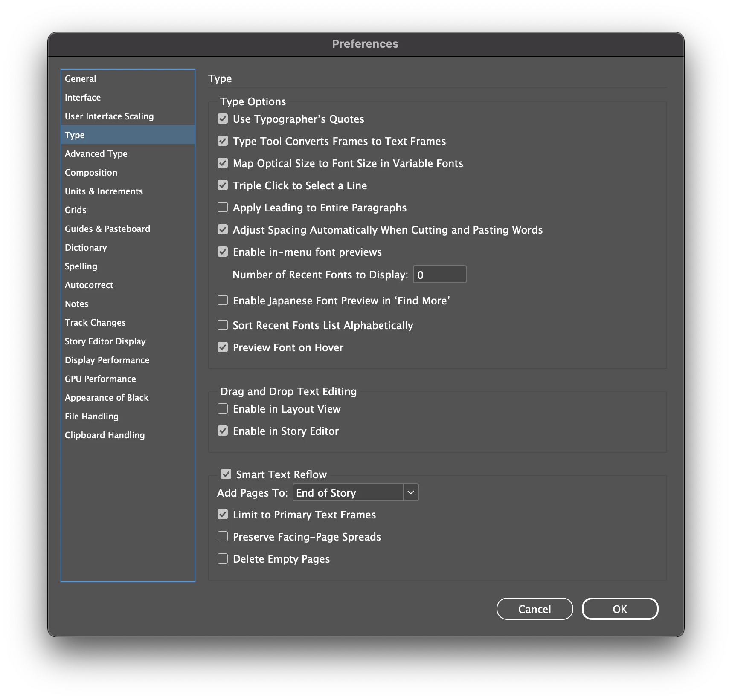The image size is (732, 700).
Task: Select Units & Increments category
Action: tap(128, 191)
